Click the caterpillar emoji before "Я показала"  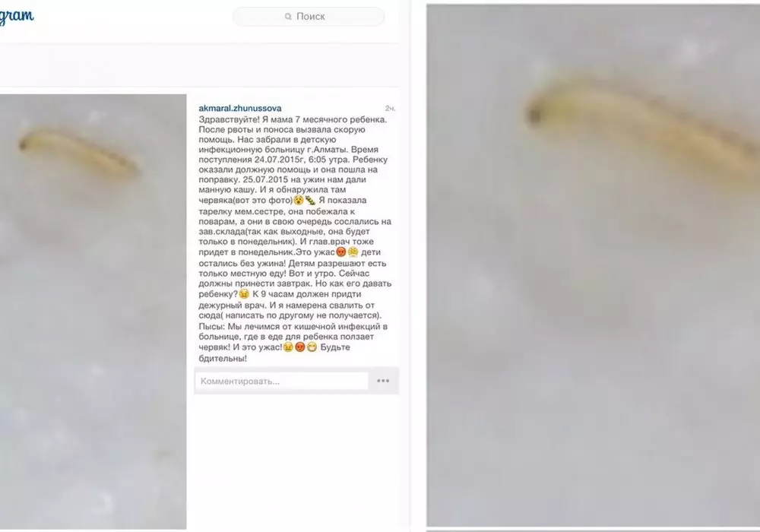pyautogui.click(x=310, y=200)
